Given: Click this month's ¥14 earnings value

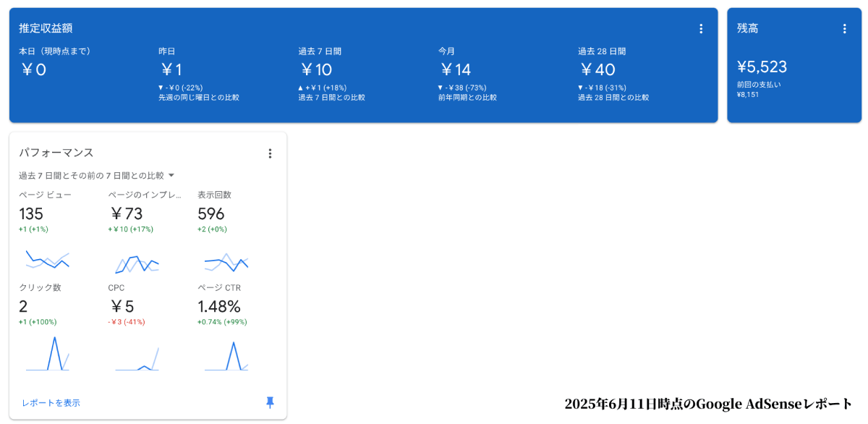Looking at the screenshot, I should pos(455,69).
